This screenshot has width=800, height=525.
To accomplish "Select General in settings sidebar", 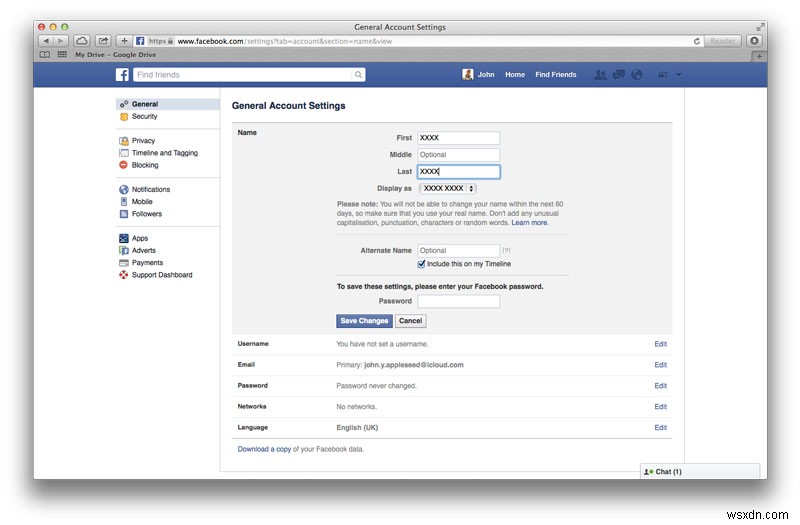I will (x=168, y=104).
